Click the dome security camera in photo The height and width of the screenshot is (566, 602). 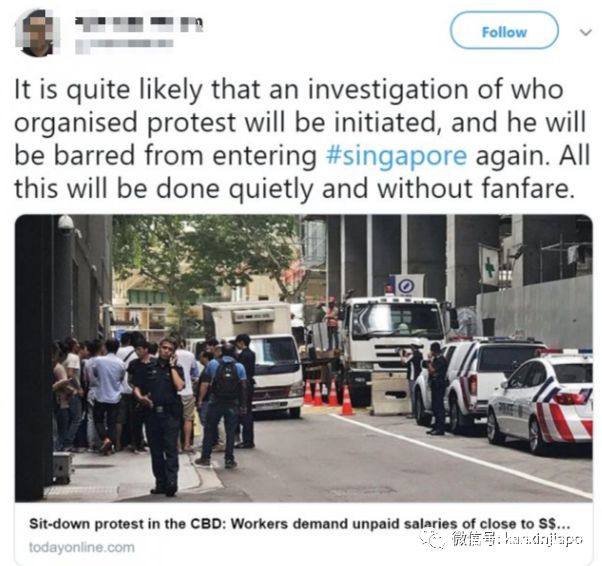click(66, 223)
